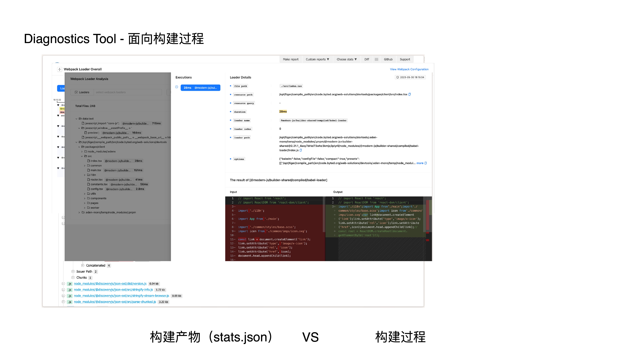Click the preview' 164ms loader tag
This screenshot has height=362, width=644.
tap(122, 133)
